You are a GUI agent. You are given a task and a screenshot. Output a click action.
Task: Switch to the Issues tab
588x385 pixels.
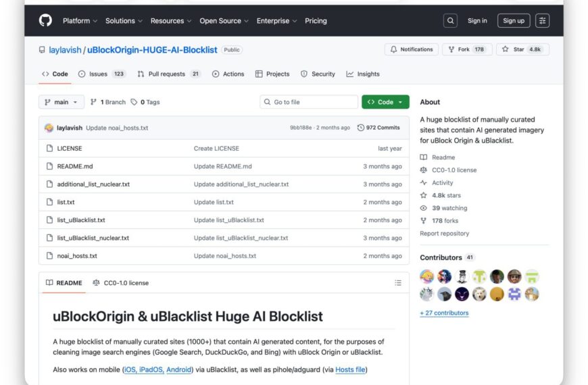coord(101,74)
